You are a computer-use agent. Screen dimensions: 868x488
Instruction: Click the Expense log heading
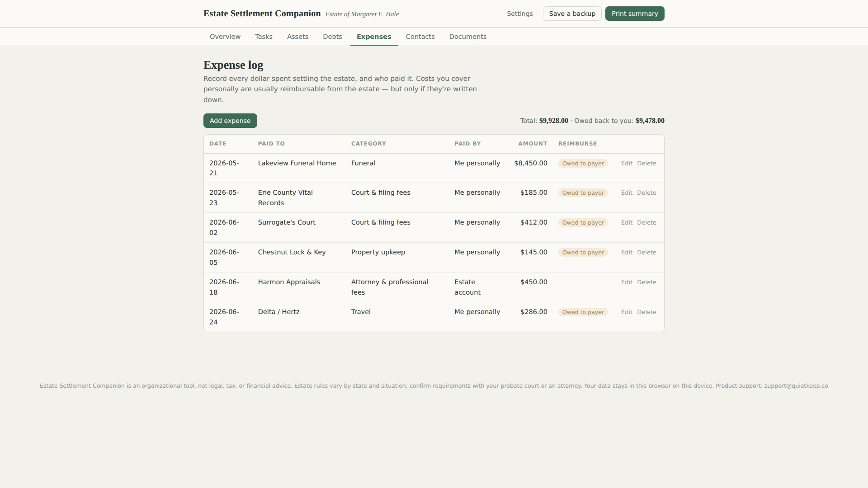(x=233, y=65)
